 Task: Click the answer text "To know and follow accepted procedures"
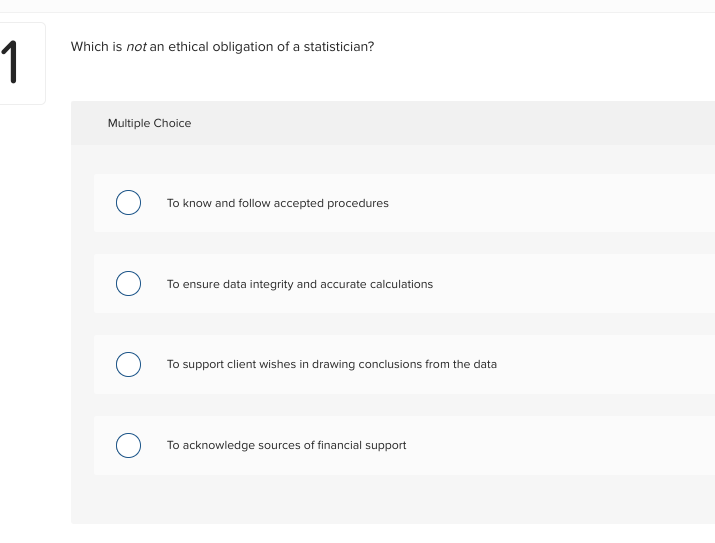pyautogui.click(x=277, y=203)
